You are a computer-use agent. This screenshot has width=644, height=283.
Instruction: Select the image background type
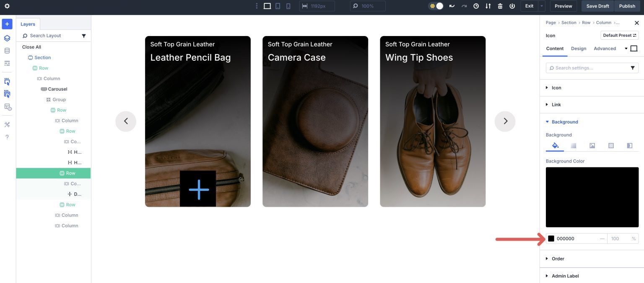[592, 145]
